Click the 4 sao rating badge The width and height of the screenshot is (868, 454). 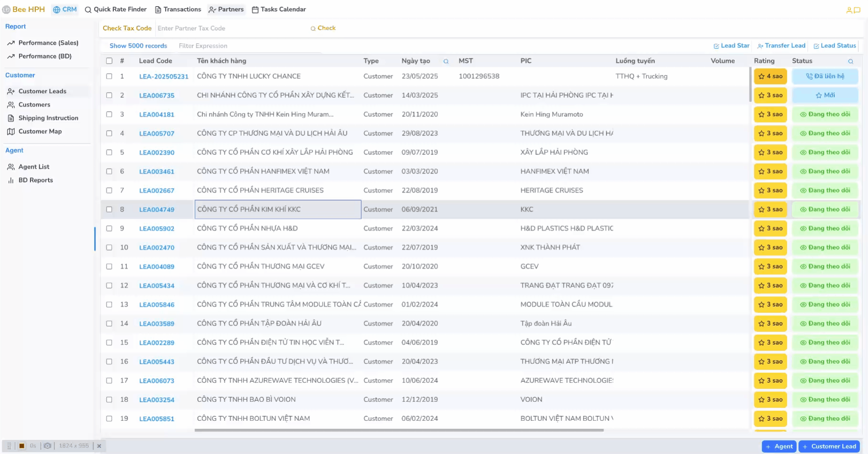(x=770, y=76)
